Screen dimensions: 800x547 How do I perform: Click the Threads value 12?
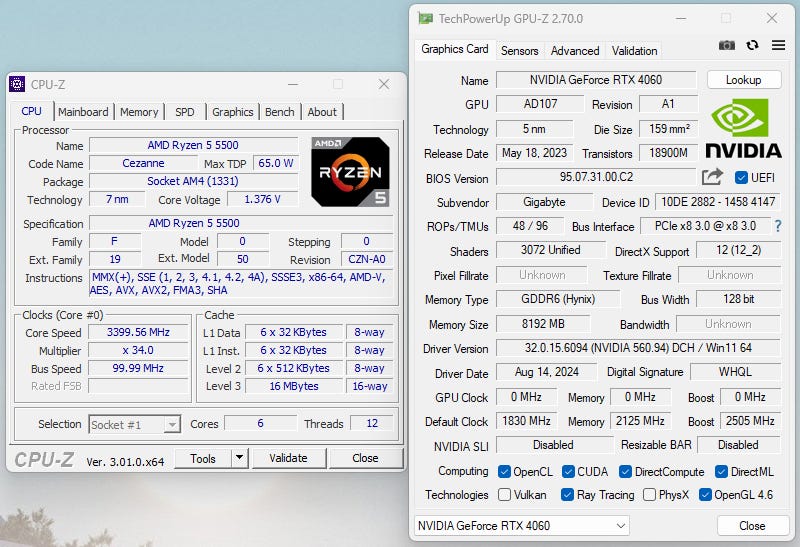[x=372, y=424]
